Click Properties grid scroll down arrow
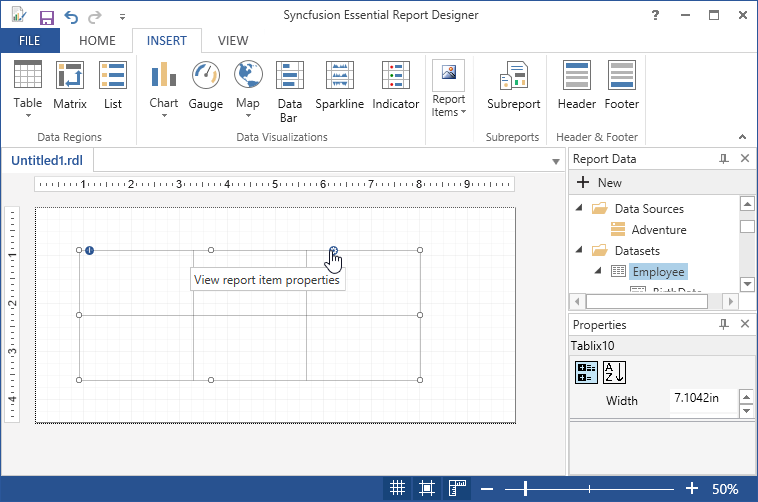The height and width of the screenshot is (502, 758). (747, 411)
